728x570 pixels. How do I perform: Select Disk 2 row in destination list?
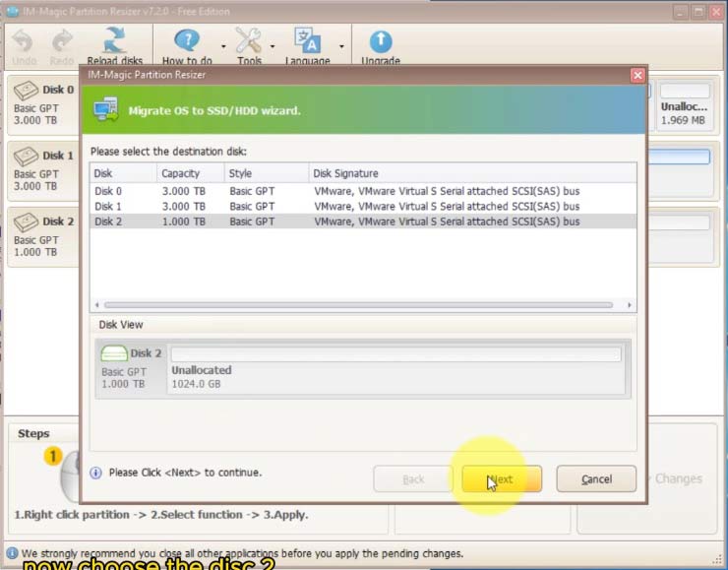[x=363, y=222]
